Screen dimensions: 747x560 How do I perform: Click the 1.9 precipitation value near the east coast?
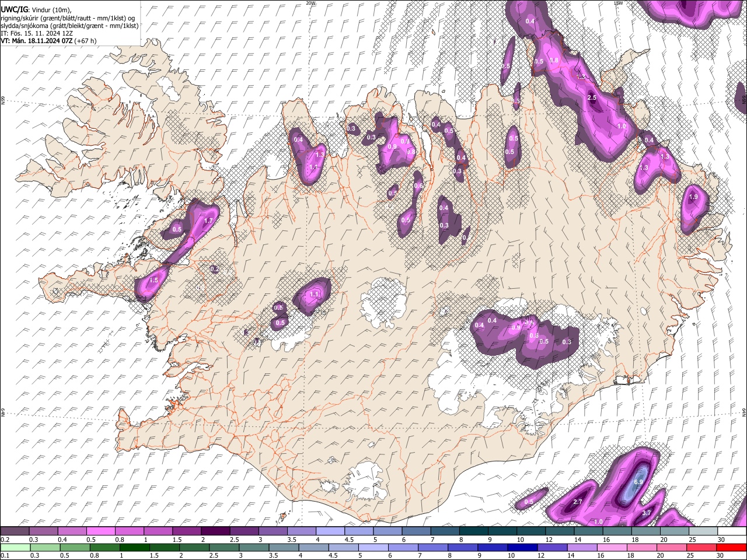click(x=693, y=197)
